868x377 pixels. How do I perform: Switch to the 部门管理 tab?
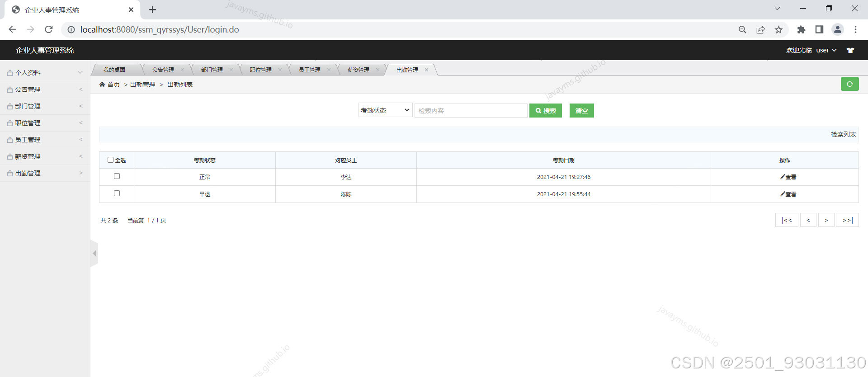(x=212, y=70)
